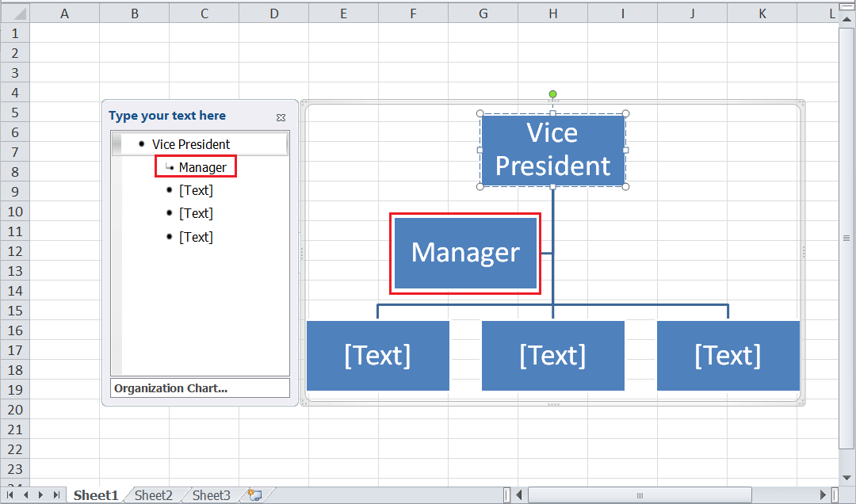Click the horizontal scrollbar right arrow
Screen dimensions: 856x504
823,495
